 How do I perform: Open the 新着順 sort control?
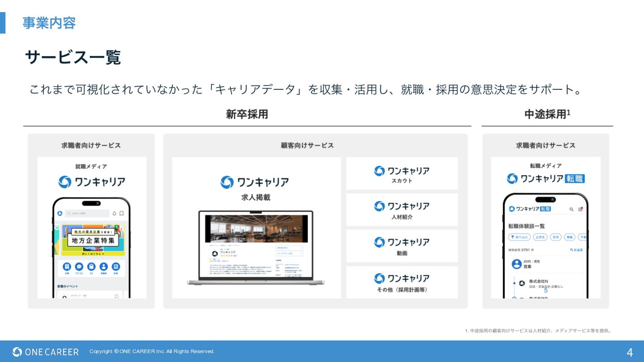576,250
